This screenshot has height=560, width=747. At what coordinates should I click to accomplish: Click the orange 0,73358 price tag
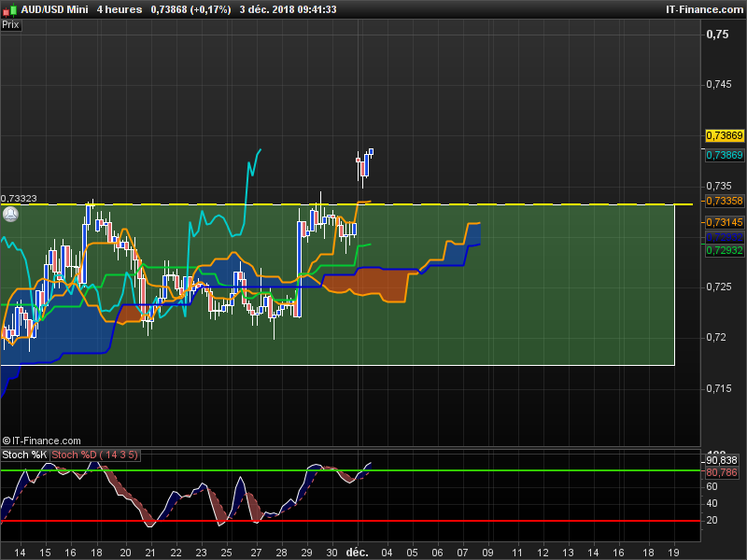pyautogui.click(x=725, y=201)
